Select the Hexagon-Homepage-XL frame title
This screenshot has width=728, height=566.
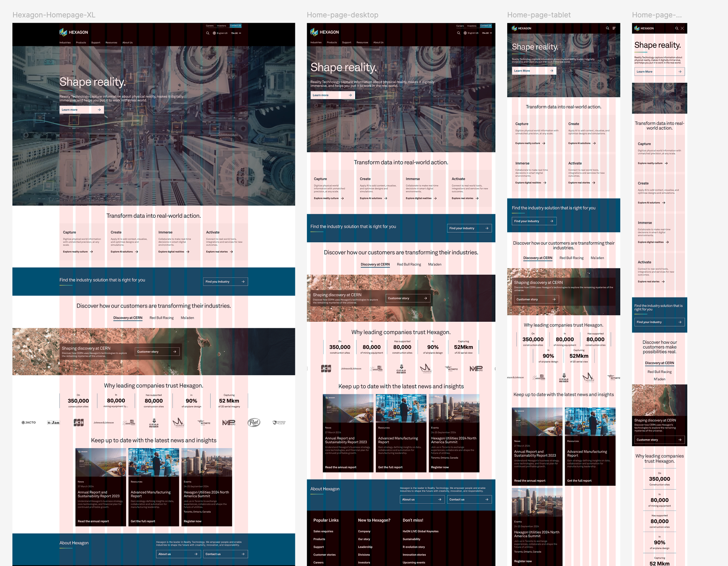54,15
